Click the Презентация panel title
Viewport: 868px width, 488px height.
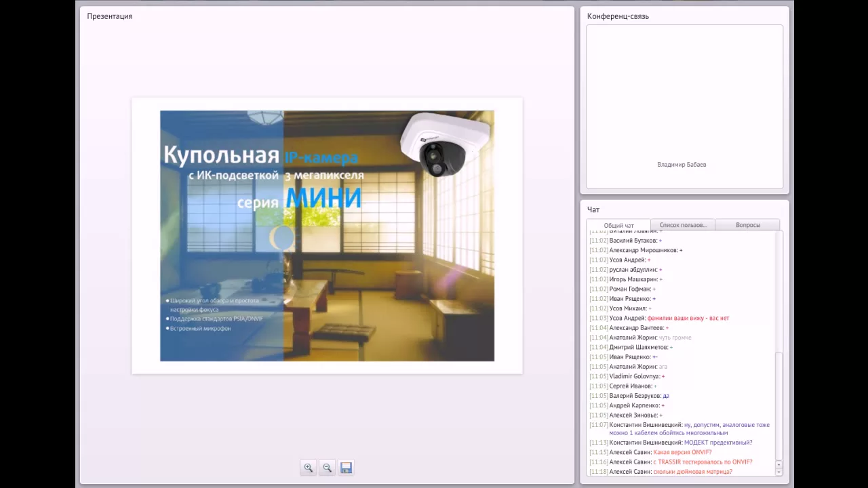pyautogui.click(x=109, y=16)
